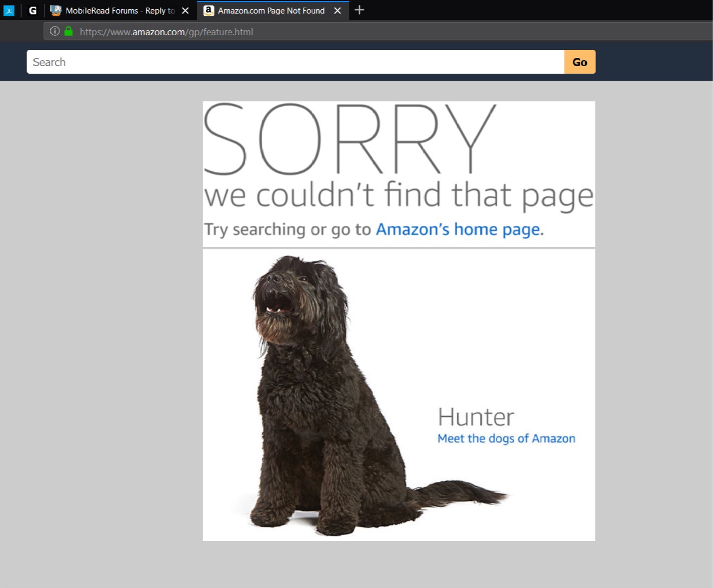Open the Meet the dogs of Amazon link
This screenshot has height=588, width=713.
pos(507,438)
